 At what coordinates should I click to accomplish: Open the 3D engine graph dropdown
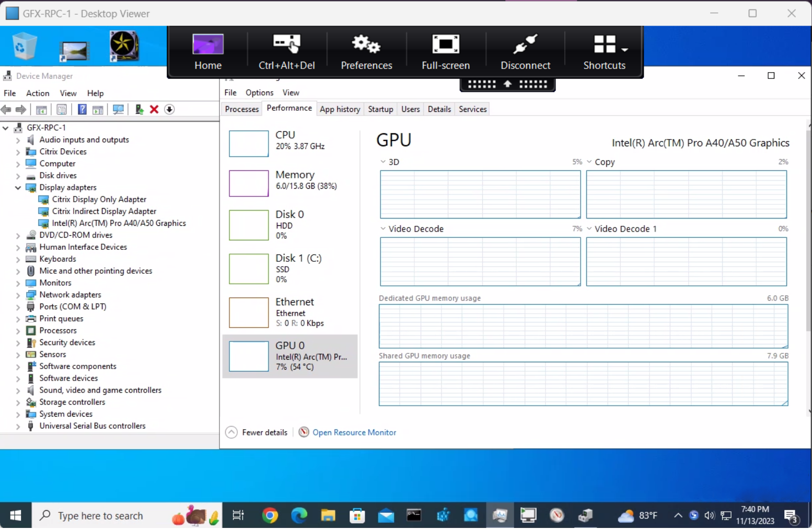click(x=383, y=162)
